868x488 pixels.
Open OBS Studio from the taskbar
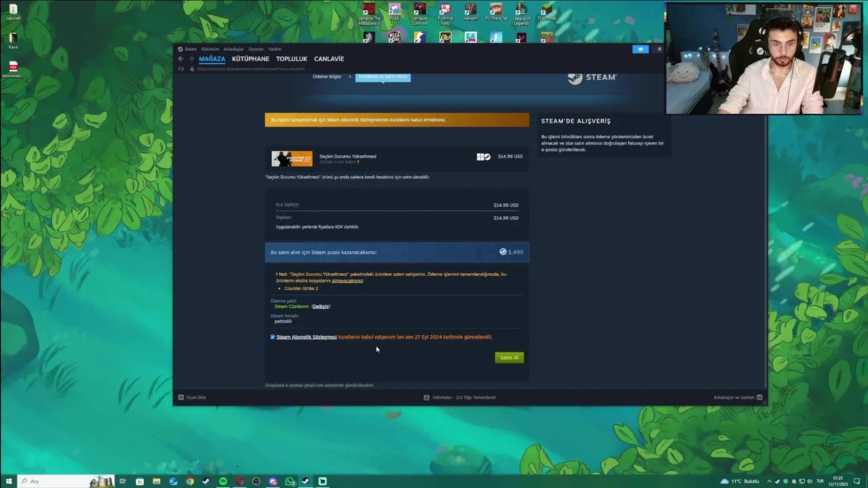pyautogui.click(x=256, y=481)
